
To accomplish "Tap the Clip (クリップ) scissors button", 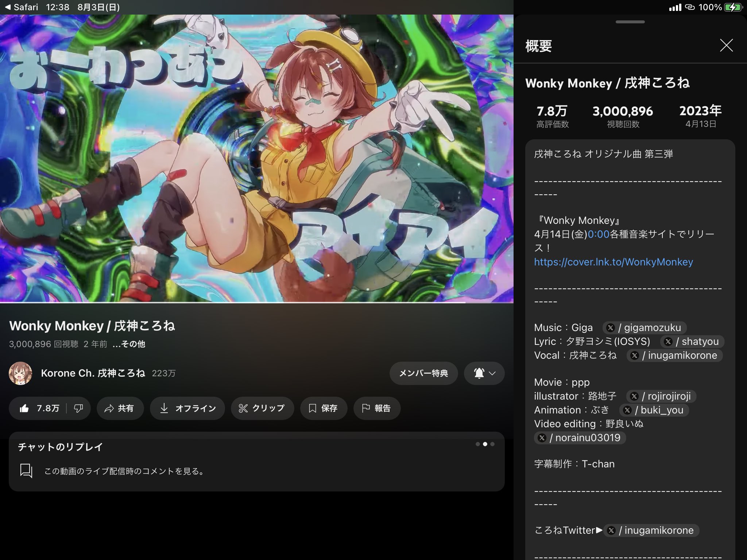I will 262,408.
